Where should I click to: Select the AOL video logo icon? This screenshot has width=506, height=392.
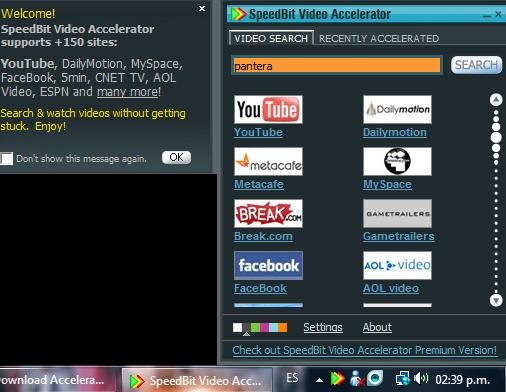click(397, 265)
